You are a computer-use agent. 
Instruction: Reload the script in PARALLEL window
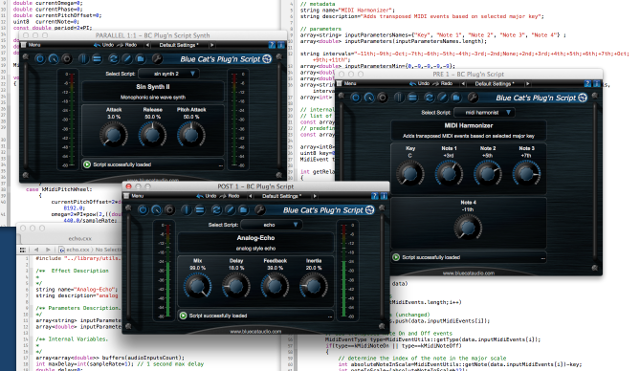tap(113, 59)
